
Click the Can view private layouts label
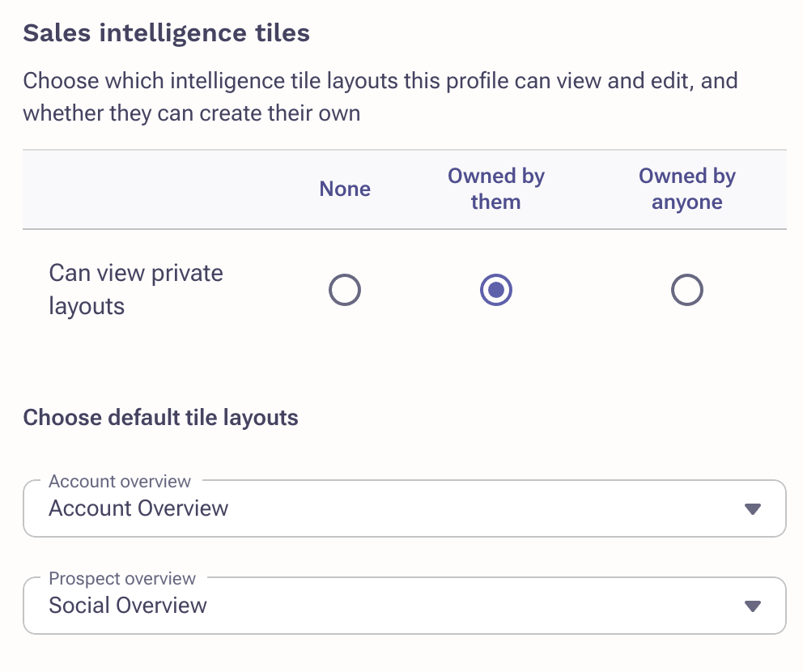pyautogui.click(x=136, y=290)
